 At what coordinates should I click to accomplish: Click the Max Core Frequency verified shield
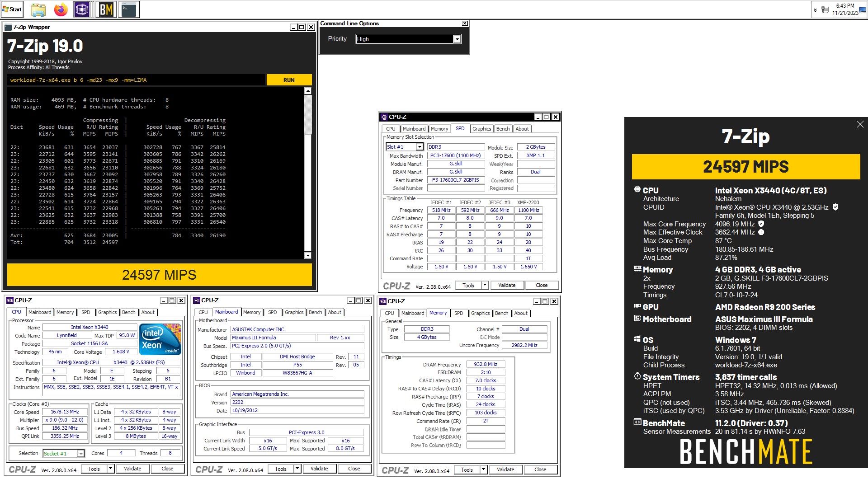[x=761, y=224]
